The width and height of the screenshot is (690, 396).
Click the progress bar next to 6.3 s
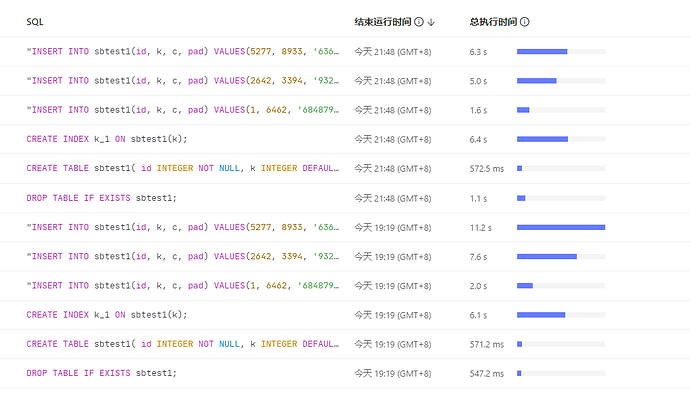pyautogui.click(x=561, y=51)
